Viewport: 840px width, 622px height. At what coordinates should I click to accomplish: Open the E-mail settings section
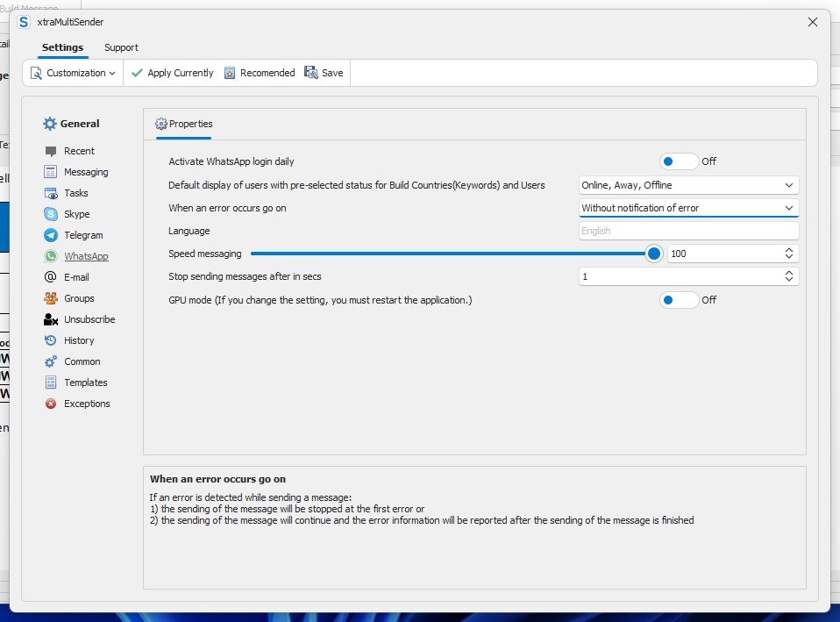click(67, 277)
